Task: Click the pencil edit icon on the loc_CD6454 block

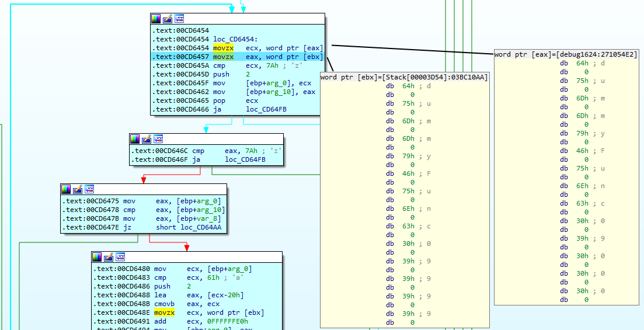Action: (x=168, y=19)
